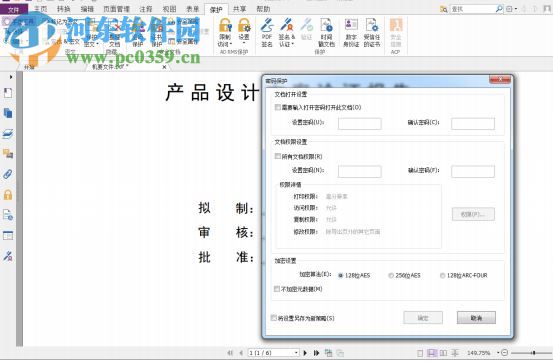
Task: Close the 密码保护 dialog
Action: pyautogui.click(x=500, y=79)
